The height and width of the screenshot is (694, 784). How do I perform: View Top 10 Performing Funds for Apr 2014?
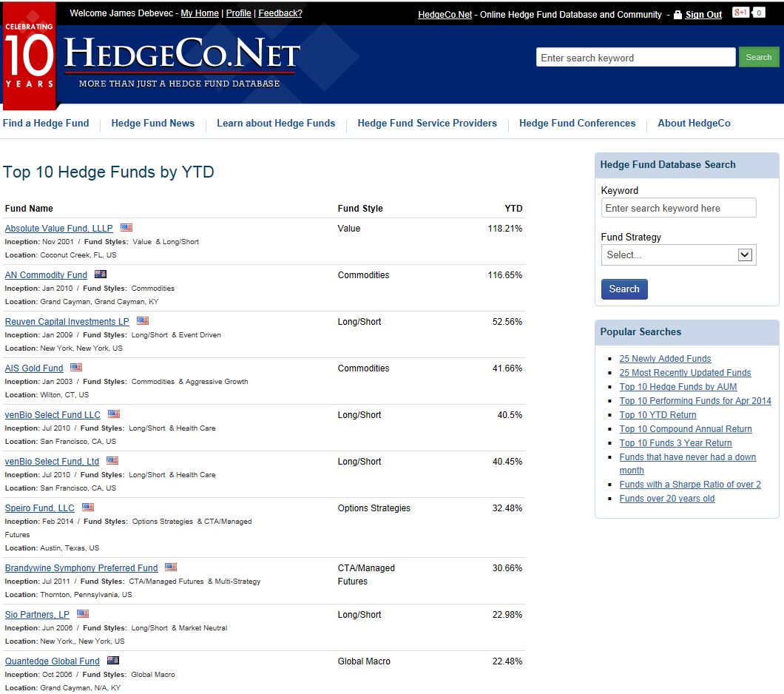(695, 400)
